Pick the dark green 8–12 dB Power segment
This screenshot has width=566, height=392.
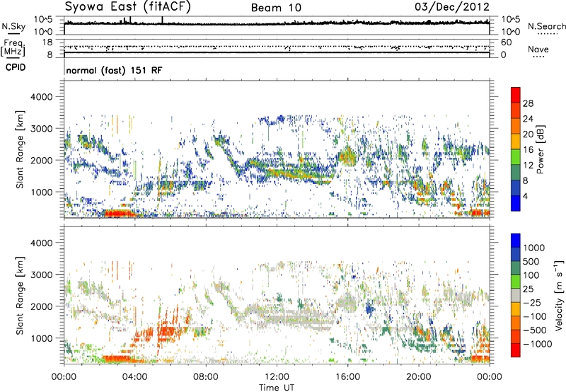[x=516, y=173]
